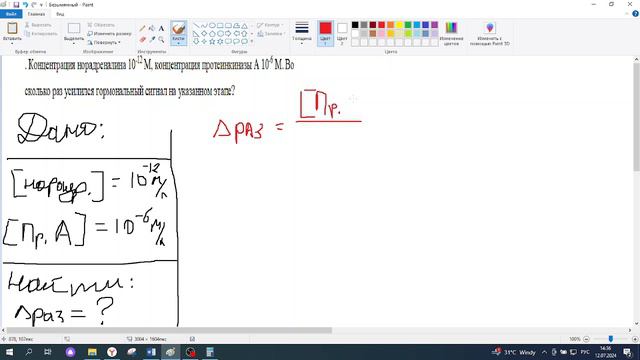Open the Brushes dropdown arrow

point(178,43)
